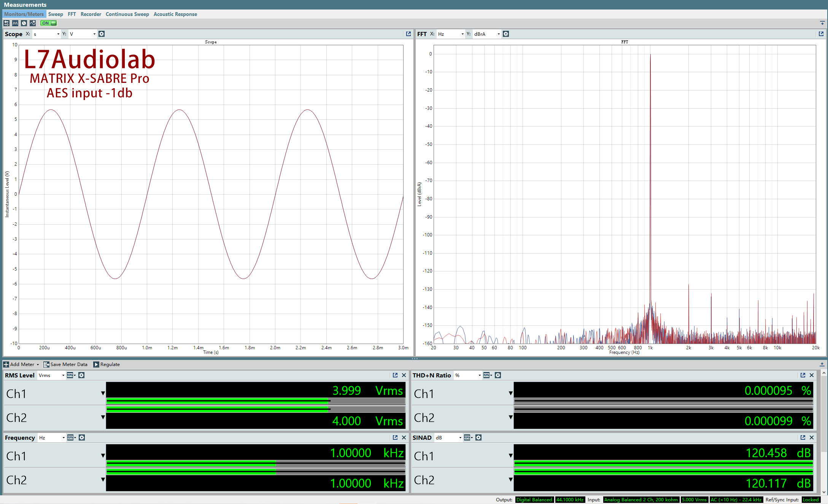Open the FFT X-axis Hz dropdown

click(451, 34)
